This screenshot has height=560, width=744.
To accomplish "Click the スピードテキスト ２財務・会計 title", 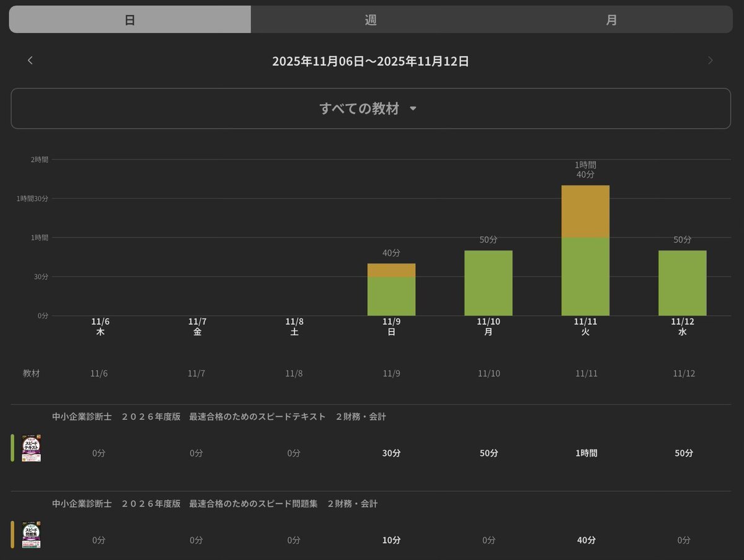I will pos(219,417).
